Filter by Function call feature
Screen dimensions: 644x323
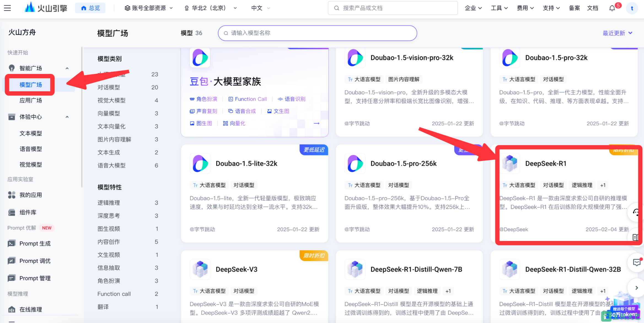(x=114, y=294)
